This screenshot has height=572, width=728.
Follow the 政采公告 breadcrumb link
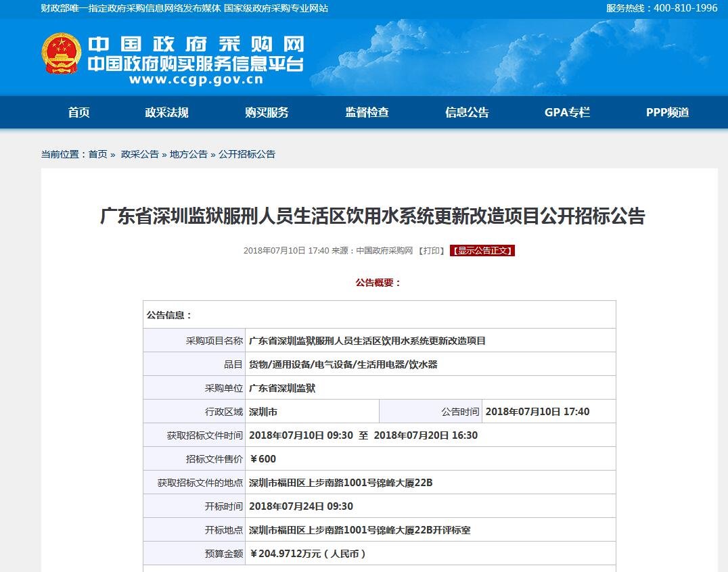click(140, 154)
